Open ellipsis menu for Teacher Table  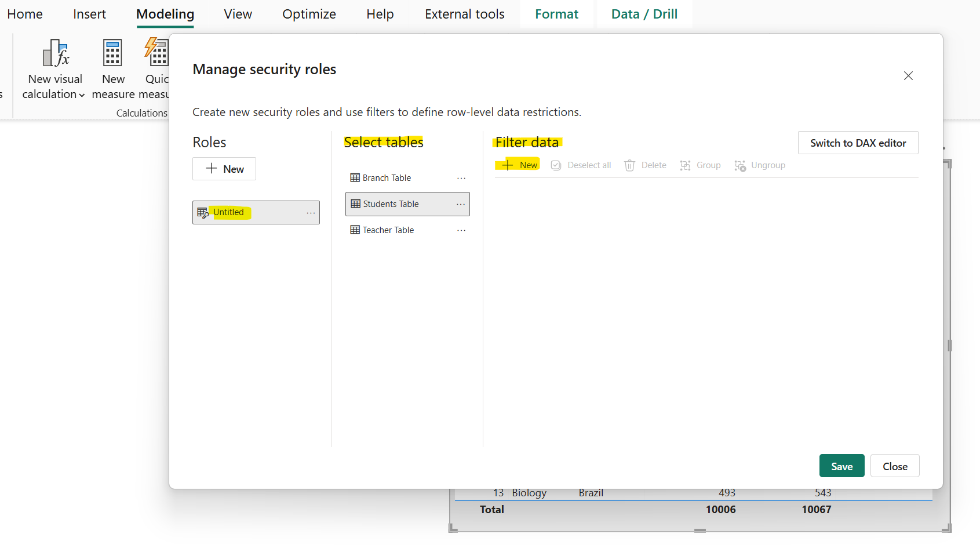(x=461, y=230)
